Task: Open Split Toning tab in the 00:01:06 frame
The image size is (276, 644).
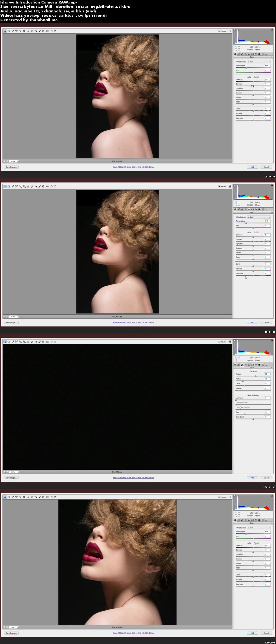Action: coord(249,209)
